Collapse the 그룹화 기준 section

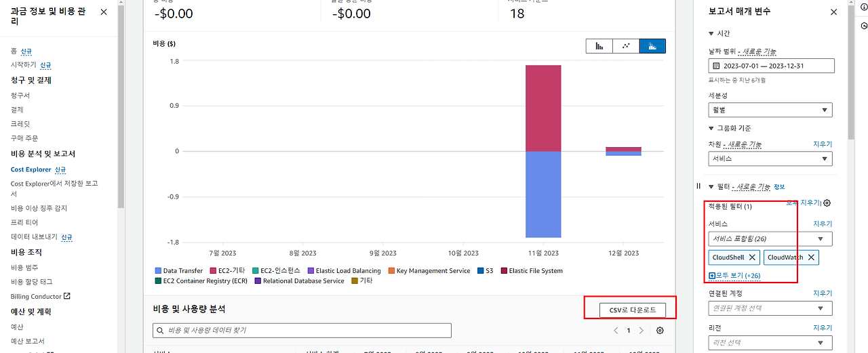(711, 128)
